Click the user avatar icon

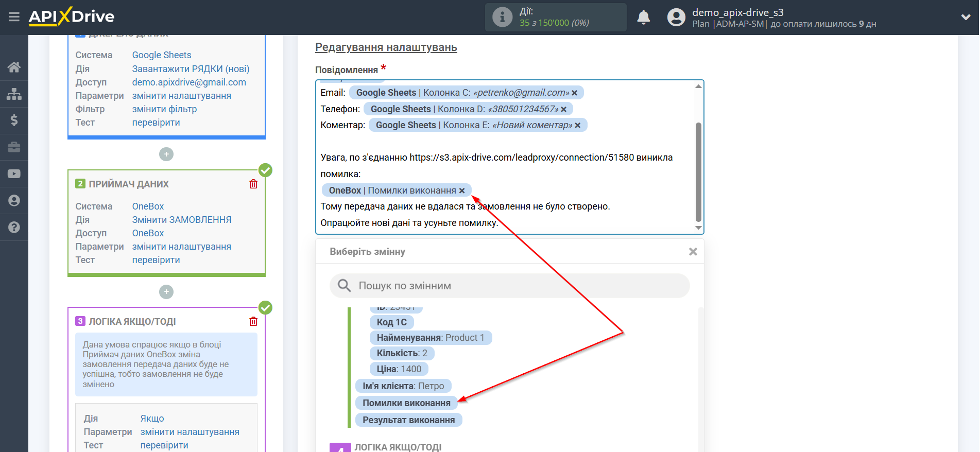[x=676, y=17]
